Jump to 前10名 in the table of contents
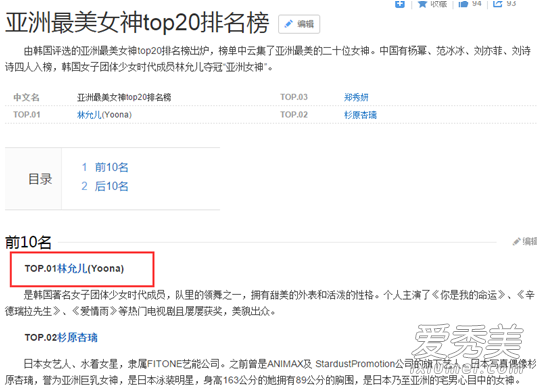 (112, 167)
